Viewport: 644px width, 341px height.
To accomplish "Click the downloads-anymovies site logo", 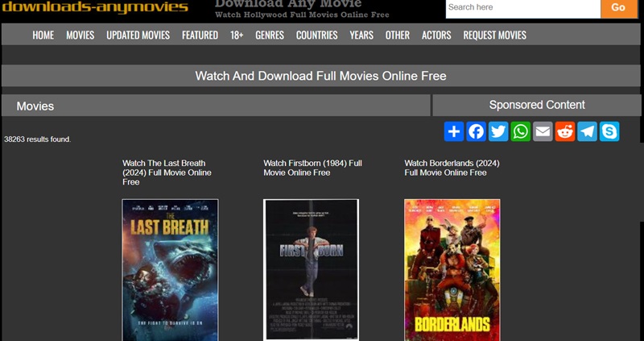I will pyautogui.click(x=95, y=6).
